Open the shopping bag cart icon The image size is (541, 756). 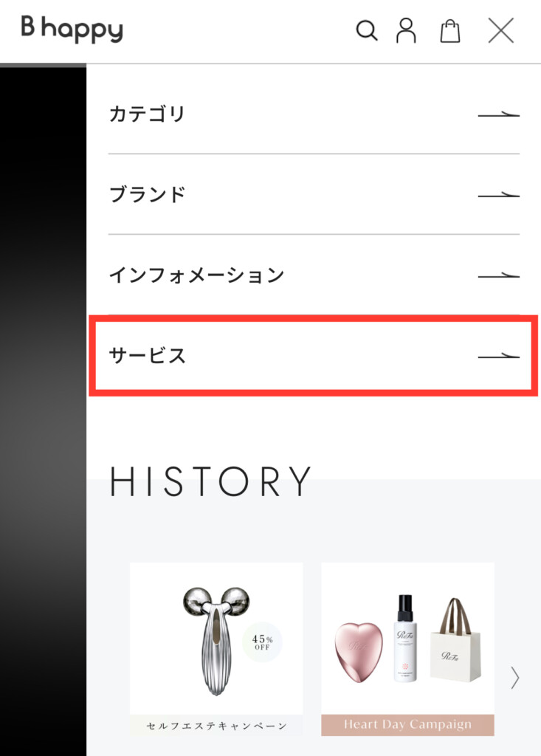click(x=450, y=31)
